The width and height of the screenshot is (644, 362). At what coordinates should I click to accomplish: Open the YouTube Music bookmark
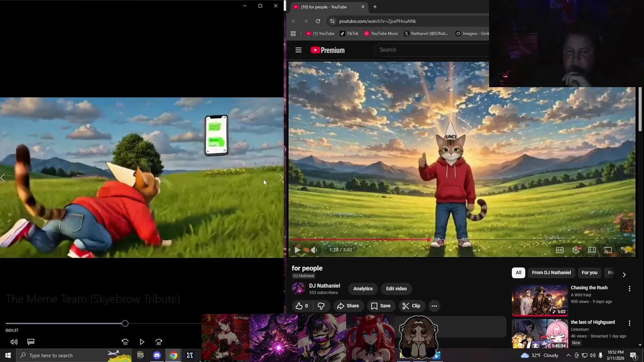381,34
